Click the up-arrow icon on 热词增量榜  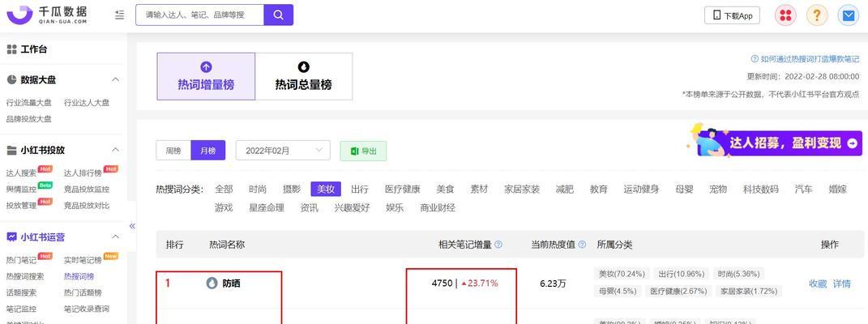coord(206,67)
